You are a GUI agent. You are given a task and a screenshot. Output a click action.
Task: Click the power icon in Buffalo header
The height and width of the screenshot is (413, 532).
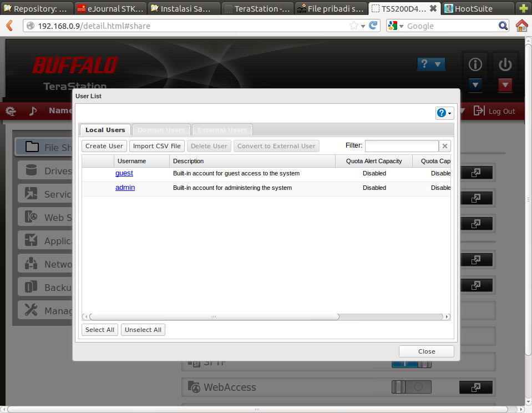[x=505, y=65]
